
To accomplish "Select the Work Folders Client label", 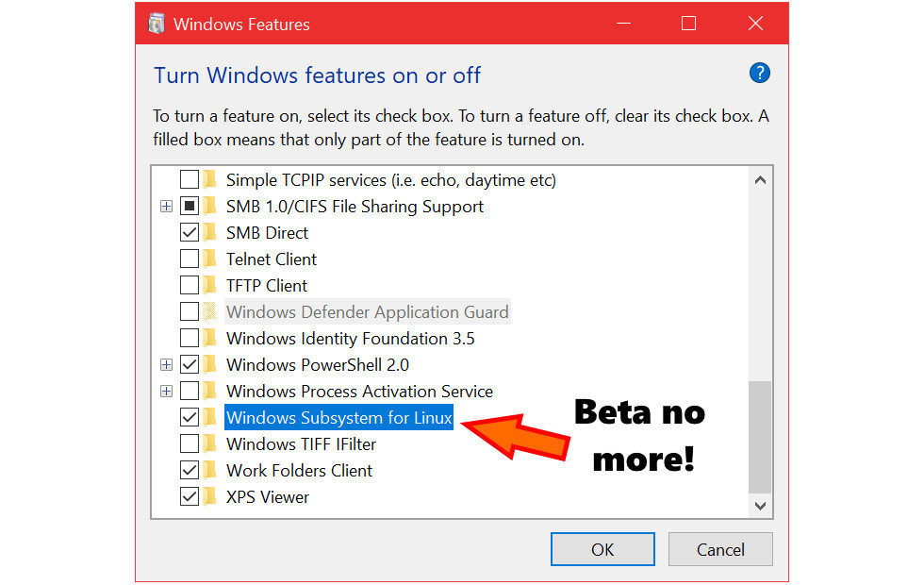I will pyautogui.click(x=300, y=470).
